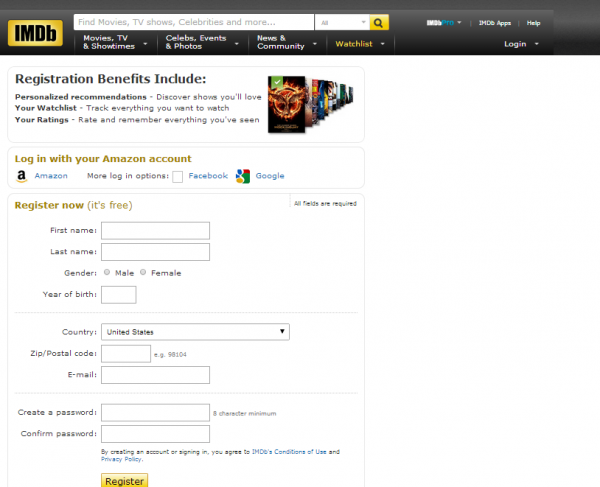This screenshot has width=600, height=487.
Task: Click the First name field
Action: [x=155, y=231]
